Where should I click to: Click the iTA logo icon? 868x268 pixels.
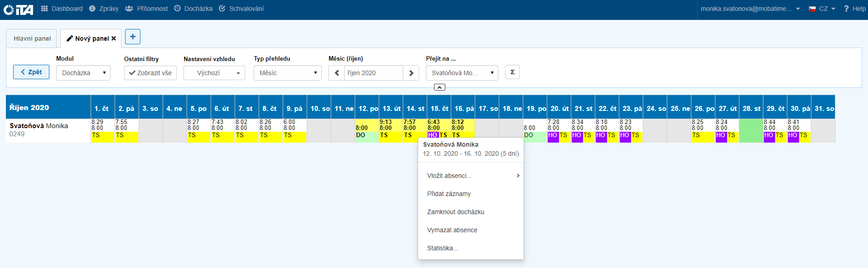(19, 10)
